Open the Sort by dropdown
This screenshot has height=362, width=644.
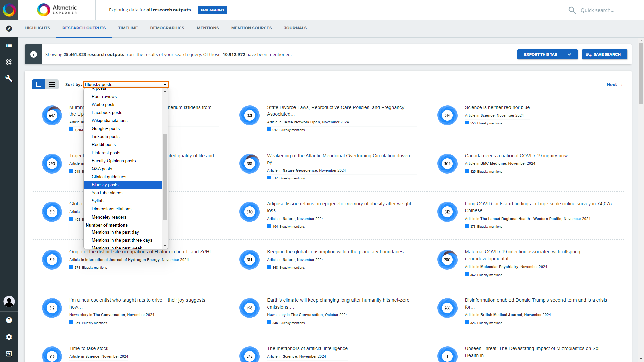coord(125,84)
